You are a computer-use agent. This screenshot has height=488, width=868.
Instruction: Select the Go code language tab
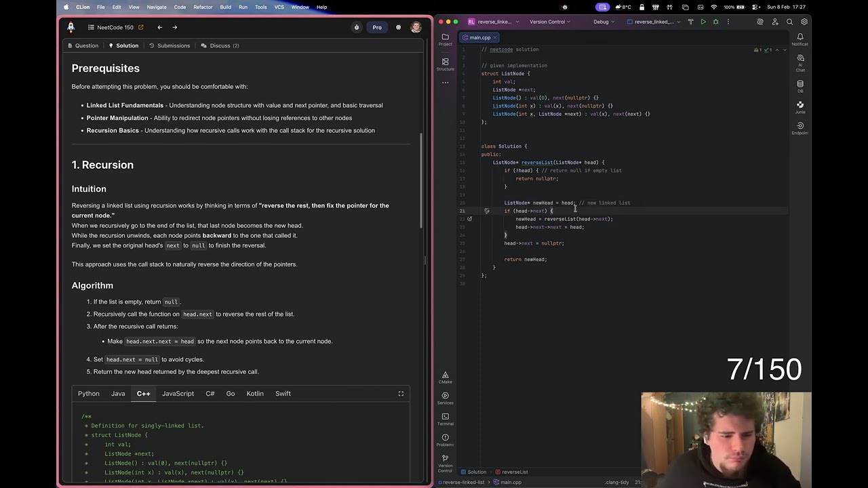coord(231,394)
